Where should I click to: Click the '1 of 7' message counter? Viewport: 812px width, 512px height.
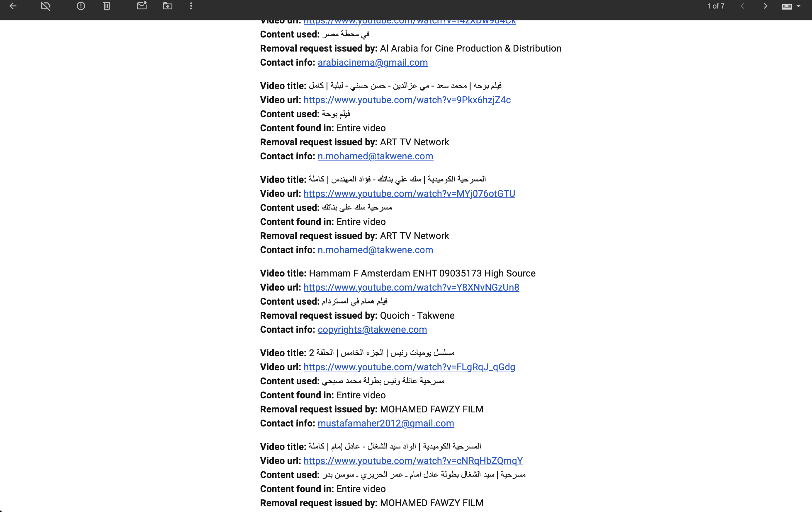(716, 6)
